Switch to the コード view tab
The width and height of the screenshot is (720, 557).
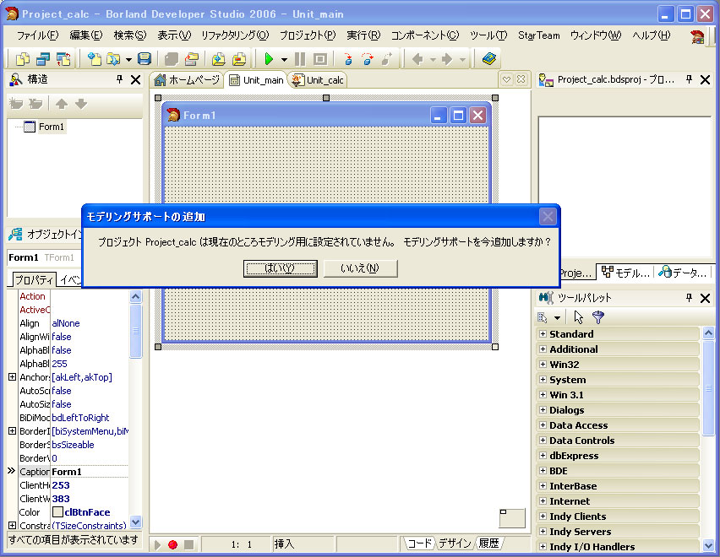419,544
